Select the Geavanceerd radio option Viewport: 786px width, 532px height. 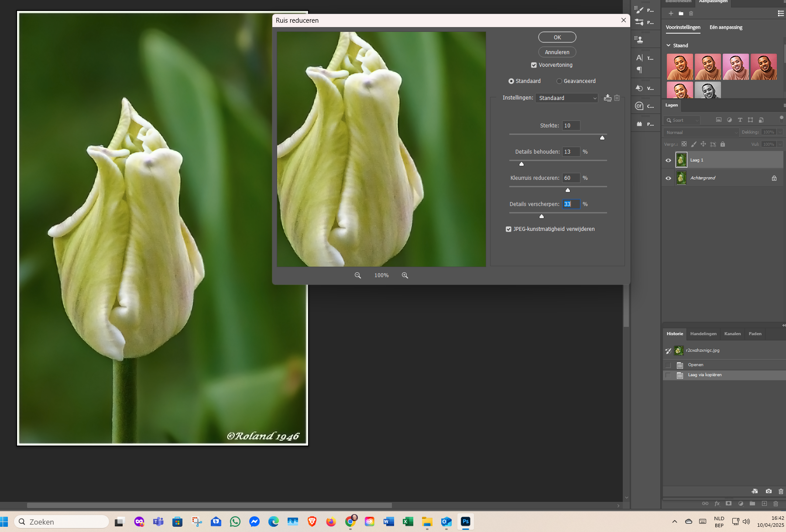[x=559, y=81]
